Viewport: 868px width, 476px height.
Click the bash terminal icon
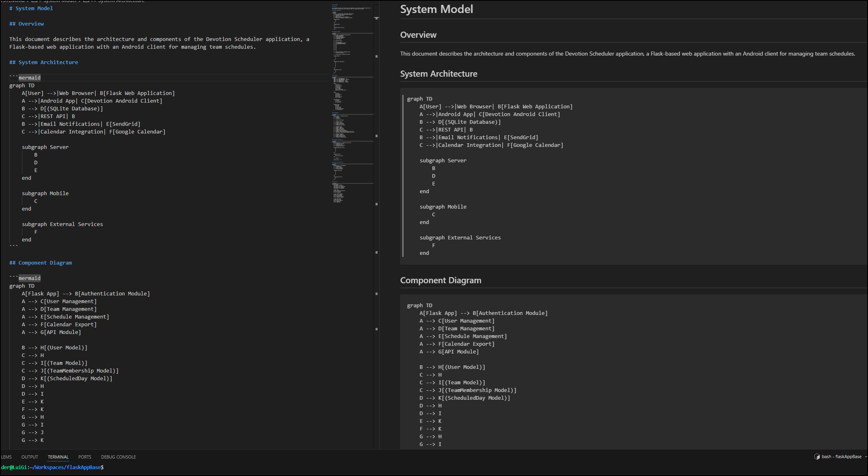[x=817, y=457]
